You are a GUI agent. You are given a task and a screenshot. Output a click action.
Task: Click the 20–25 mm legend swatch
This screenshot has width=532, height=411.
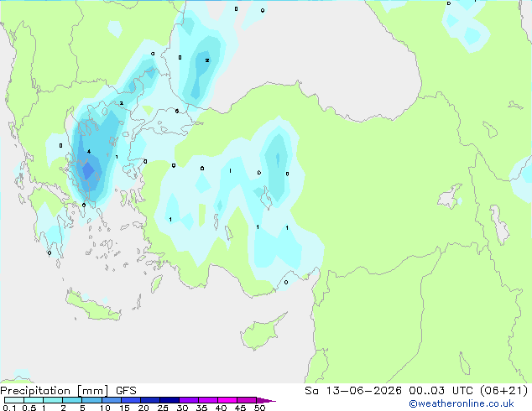tap(149, 400)
